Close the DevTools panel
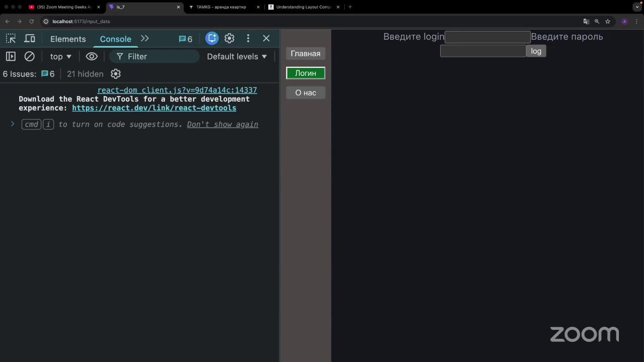 click(266, 38)
